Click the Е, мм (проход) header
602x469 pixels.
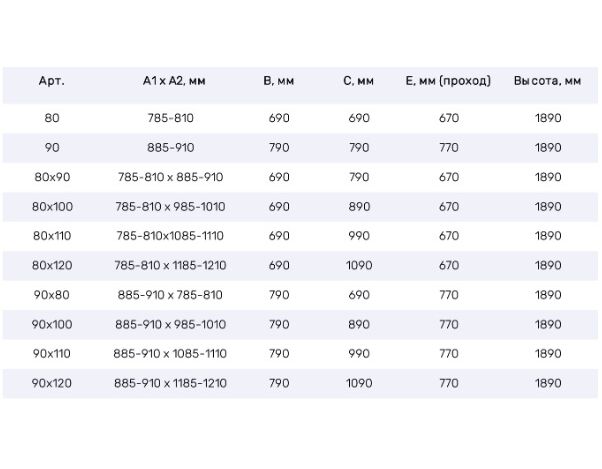(448, 81)
